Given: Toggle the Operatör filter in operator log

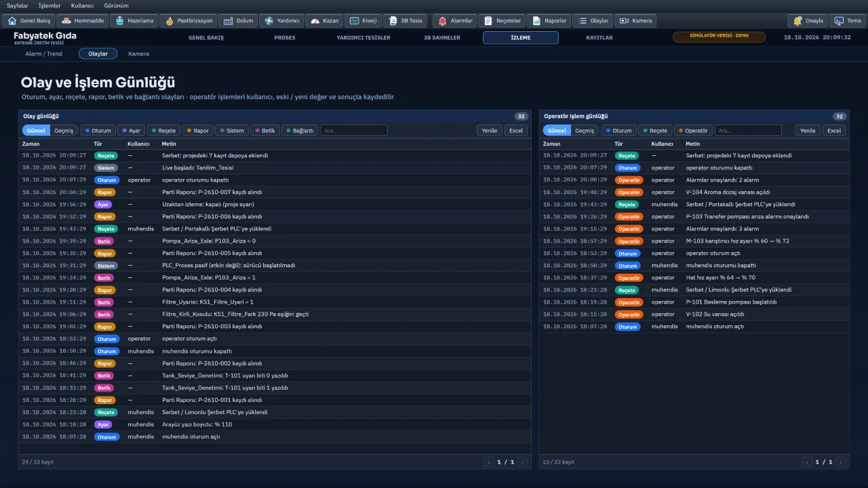Looking at the screenshot, I should coord(693,131).
